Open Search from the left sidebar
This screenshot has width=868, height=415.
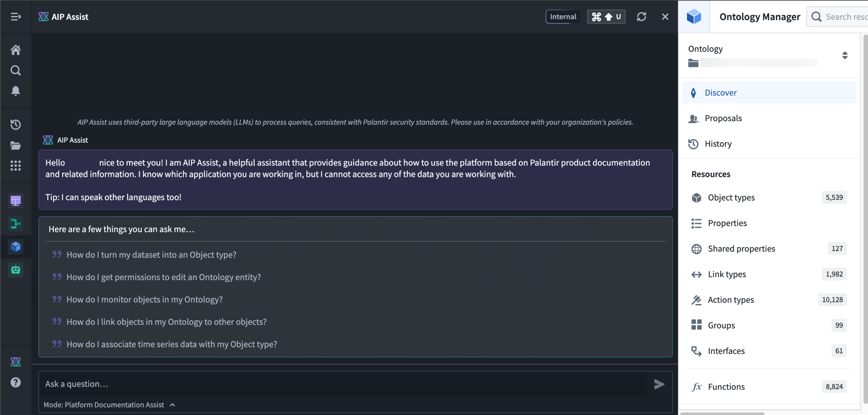(x=16, y=70)
